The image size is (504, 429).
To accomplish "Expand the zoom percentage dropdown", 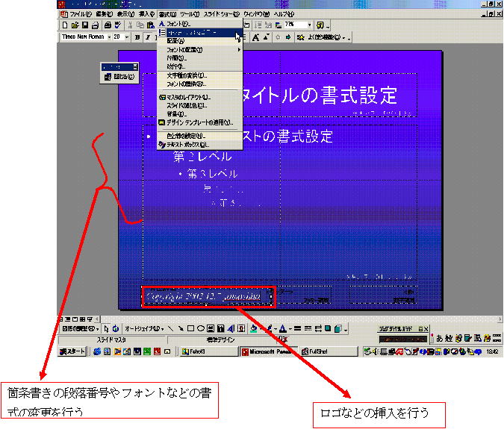I will coord(310,25).
